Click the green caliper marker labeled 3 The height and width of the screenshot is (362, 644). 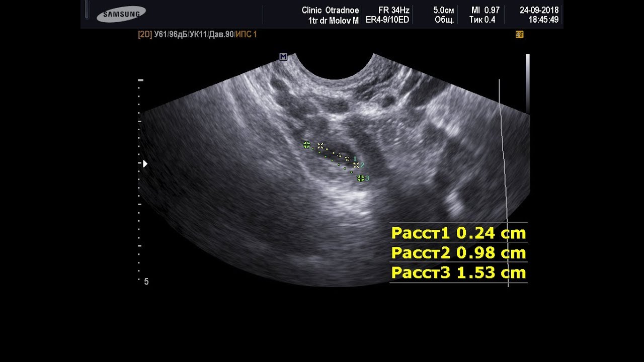pyautogui.click(x=361, y=178)
